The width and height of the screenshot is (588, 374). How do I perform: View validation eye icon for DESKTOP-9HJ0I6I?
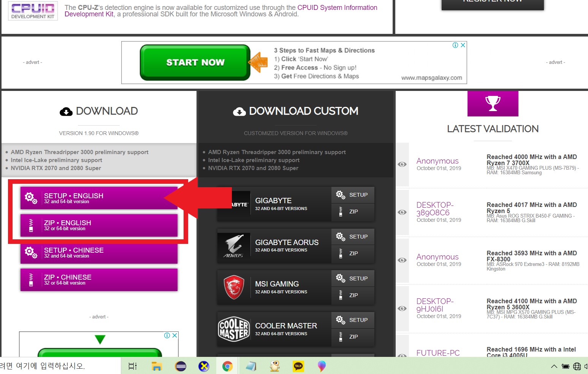point(402,309)
